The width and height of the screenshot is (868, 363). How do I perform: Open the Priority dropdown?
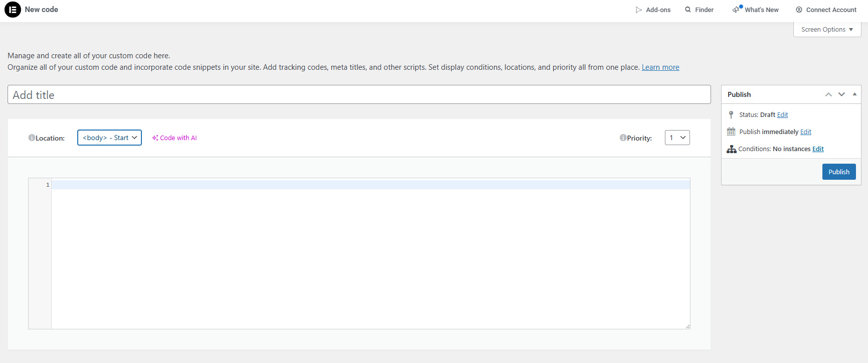[x=677, y=138]
